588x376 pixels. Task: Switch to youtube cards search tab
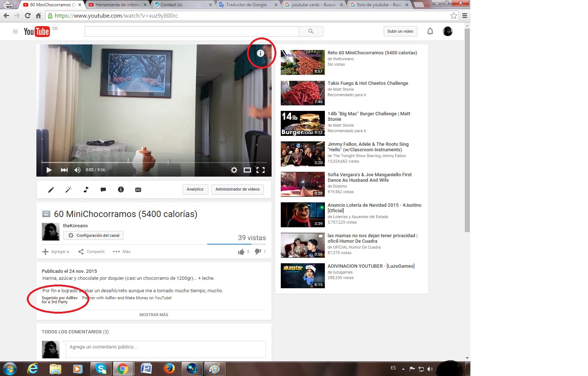pos(313,5)
